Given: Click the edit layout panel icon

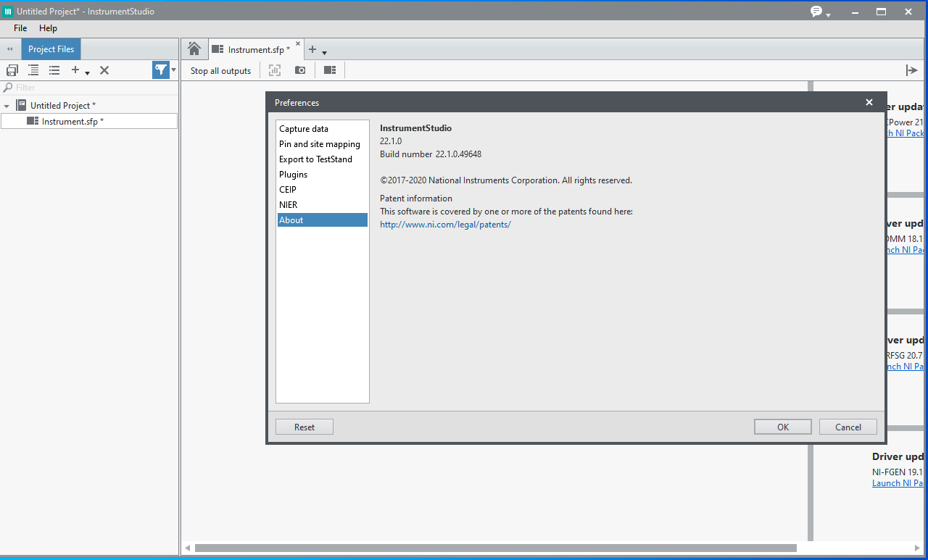Looking at the screenshot, I should point(330,70).
